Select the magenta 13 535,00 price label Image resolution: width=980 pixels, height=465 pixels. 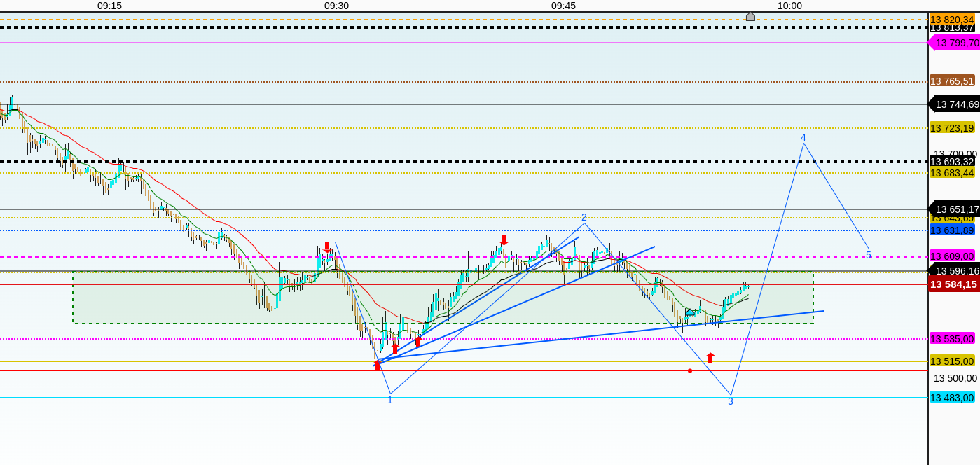pos(952,339)
